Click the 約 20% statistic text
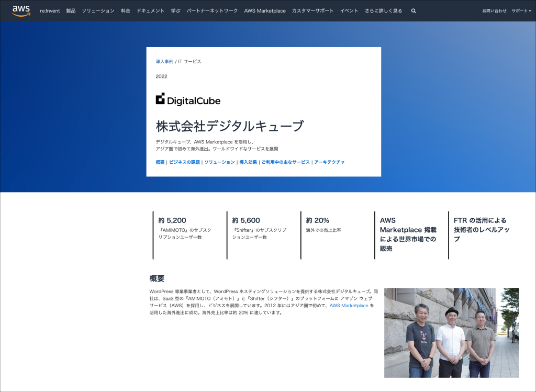Viewport: 536px width, 392px height. pos(317,220)
